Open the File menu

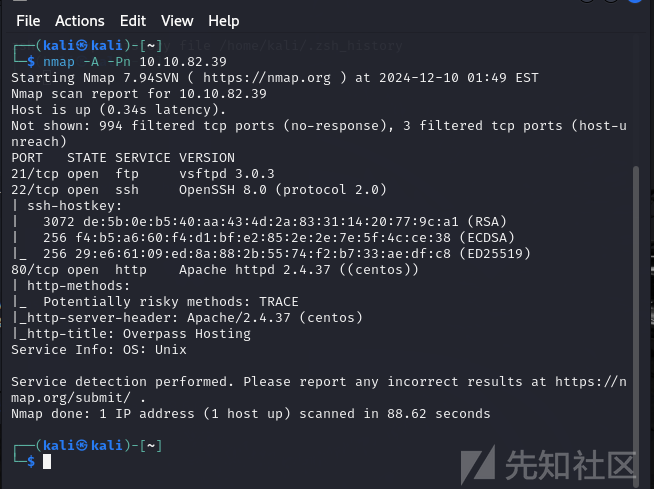click(x=28, y=21)
